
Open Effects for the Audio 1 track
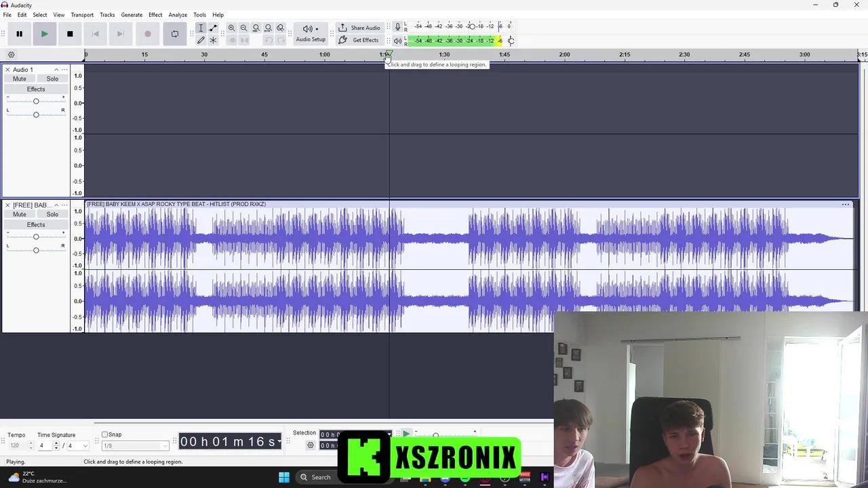coord(36,89)
